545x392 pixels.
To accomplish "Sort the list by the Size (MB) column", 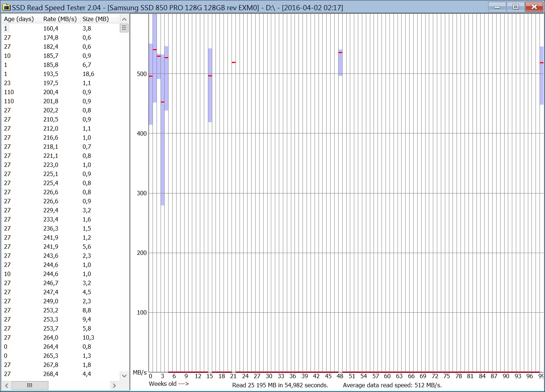I will [x=99, y=19].
